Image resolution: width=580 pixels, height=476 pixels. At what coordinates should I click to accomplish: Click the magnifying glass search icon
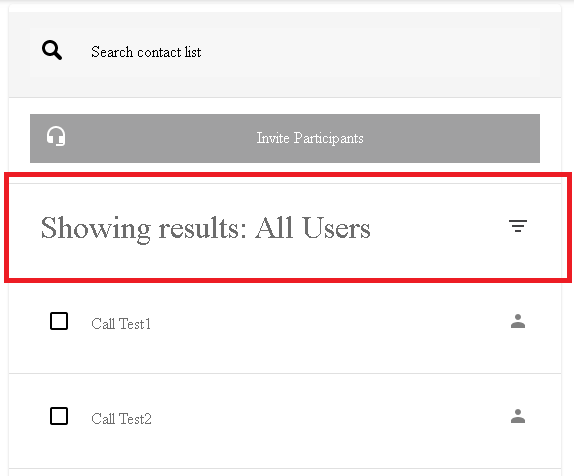point(52,50)
